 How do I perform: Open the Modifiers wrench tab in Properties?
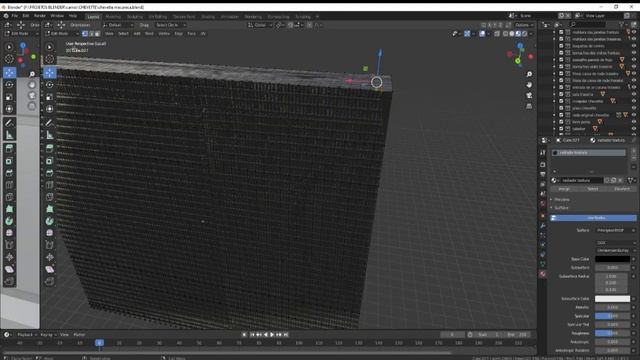[543, 225]
